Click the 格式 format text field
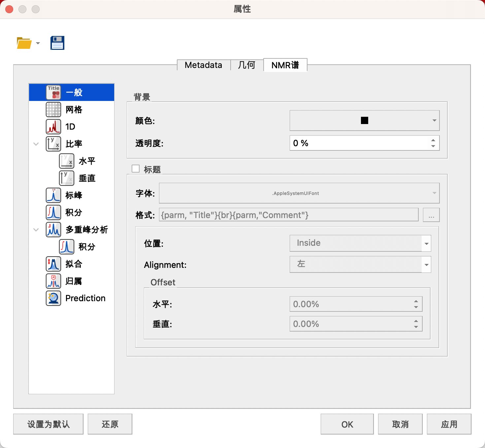Screen dimensions: 485x448 coord(289,215)
